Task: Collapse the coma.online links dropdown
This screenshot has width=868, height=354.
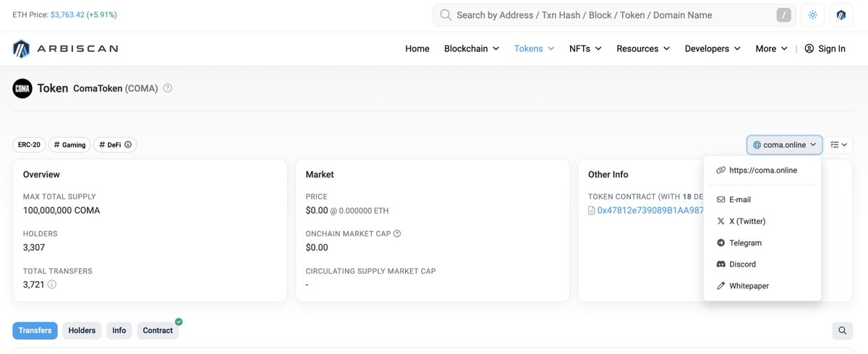Action: [785, 144]
